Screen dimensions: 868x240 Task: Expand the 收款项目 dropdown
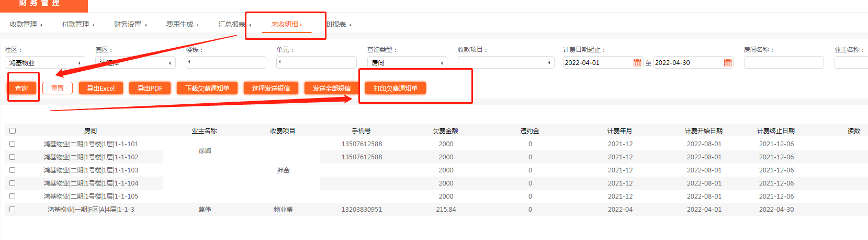(x=505, y=63)
